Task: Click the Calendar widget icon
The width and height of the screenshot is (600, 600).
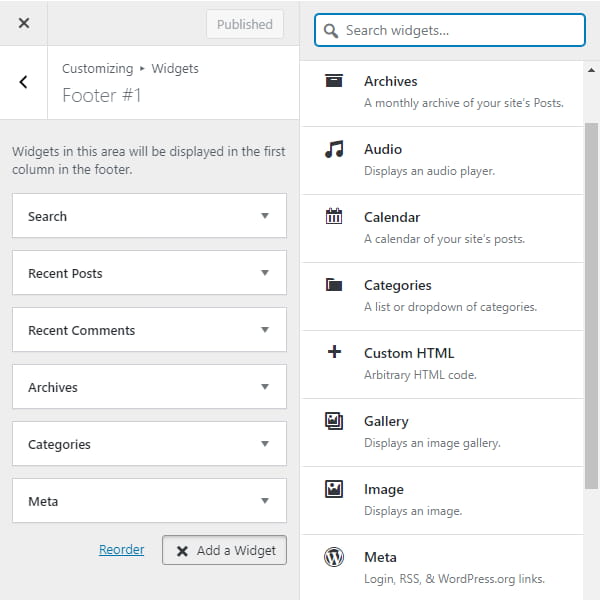Action: click(334, 216)
